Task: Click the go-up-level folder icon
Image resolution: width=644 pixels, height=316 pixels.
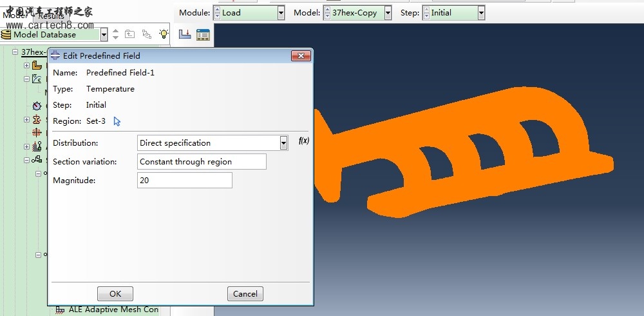Action: [130, 34]
